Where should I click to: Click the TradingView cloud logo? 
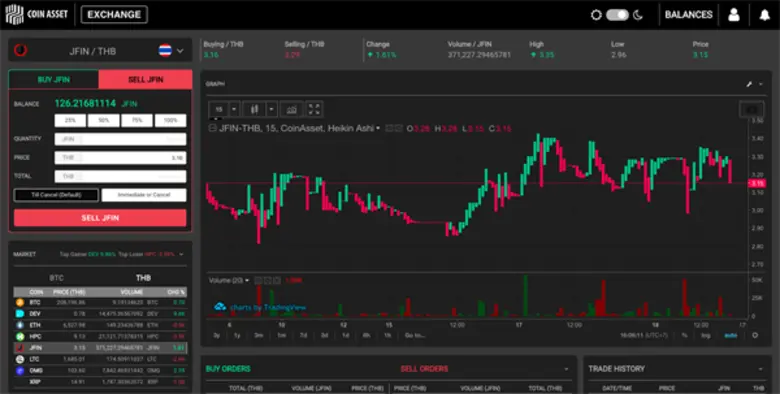pyautogui.click(x=220, y=307)
